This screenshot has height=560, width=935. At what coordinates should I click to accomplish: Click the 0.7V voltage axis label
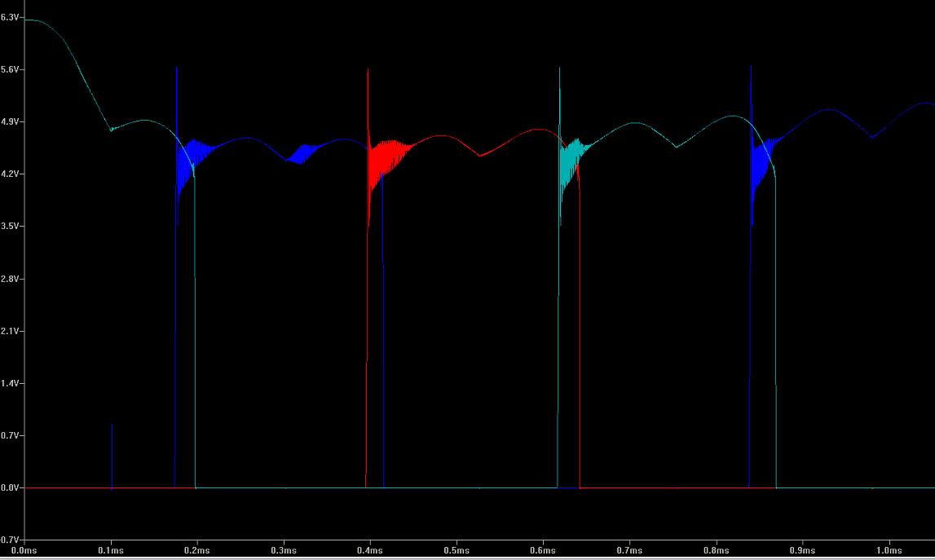click(x=10, y=435)
